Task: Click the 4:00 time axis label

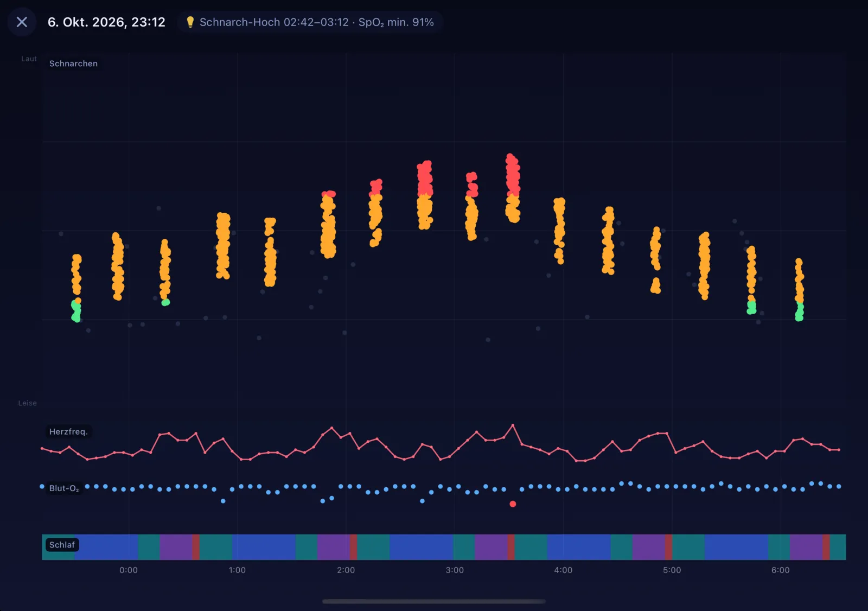Action: click(x=563, y=570)
